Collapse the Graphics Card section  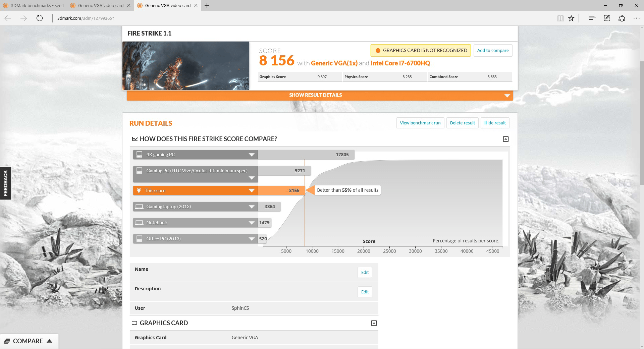point(374,323)
